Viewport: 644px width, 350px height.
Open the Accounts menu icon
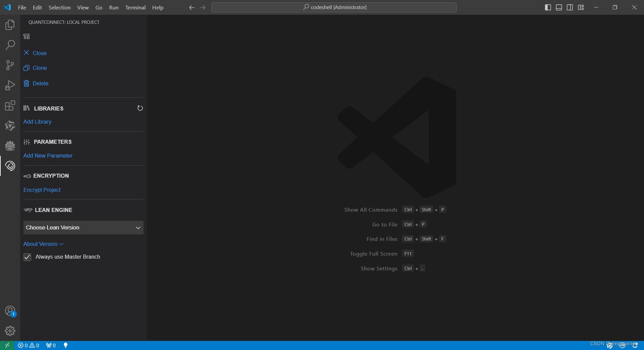pos(10,311)
